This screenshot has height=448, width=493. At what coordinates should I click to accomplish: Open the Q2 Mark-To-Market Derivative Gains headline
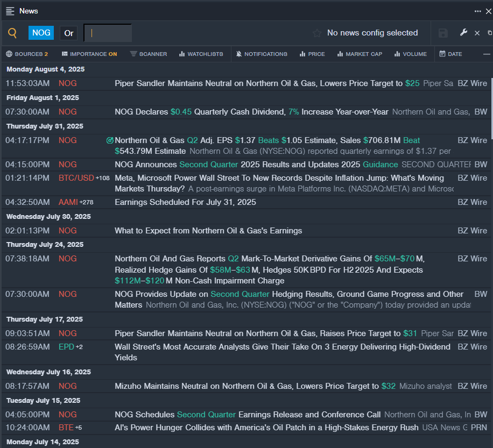[270, 270]
